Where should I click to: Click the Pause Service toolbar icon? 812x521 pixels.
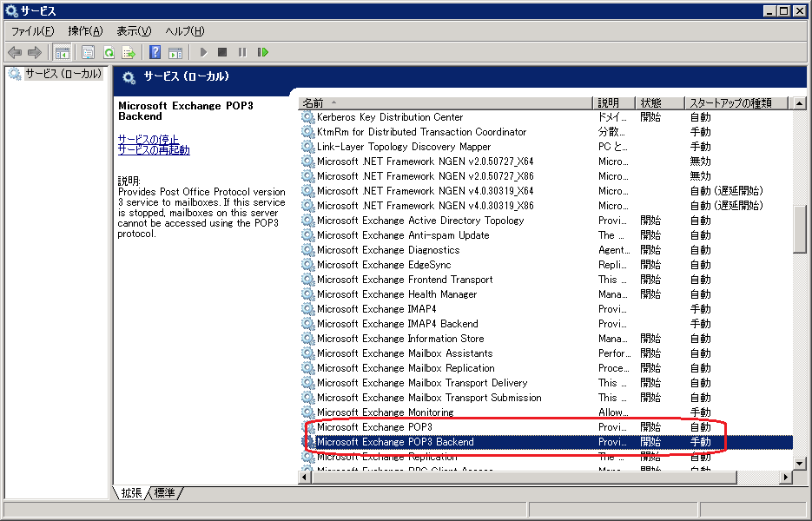pyautogui.click(x=242, y=52)
